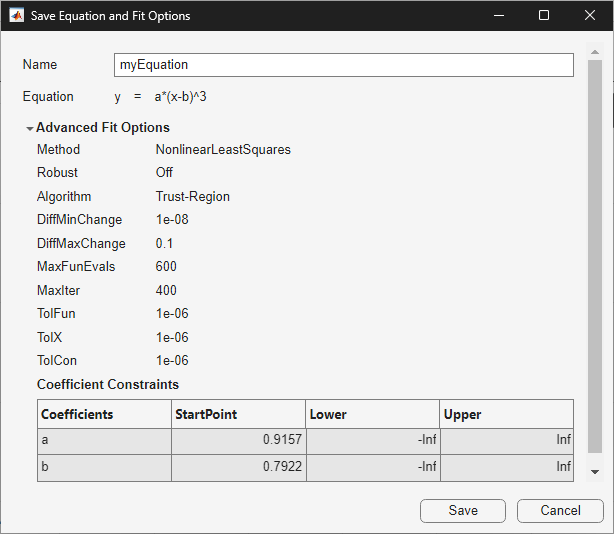Click the scroll down arrow
This screenshot has height=534, width=614.
click(x=595, y=471)
